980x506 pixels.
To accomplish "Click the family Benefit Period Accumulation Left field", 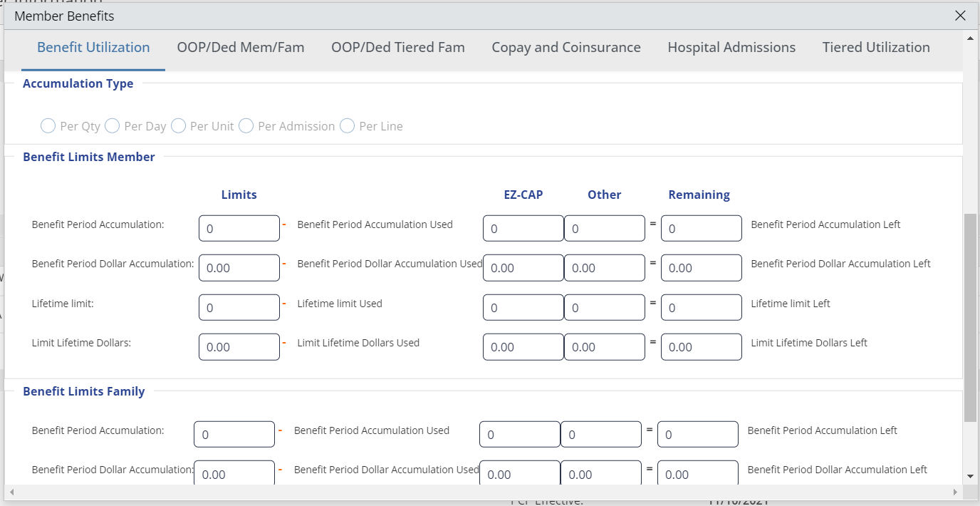I will point(697,435).
